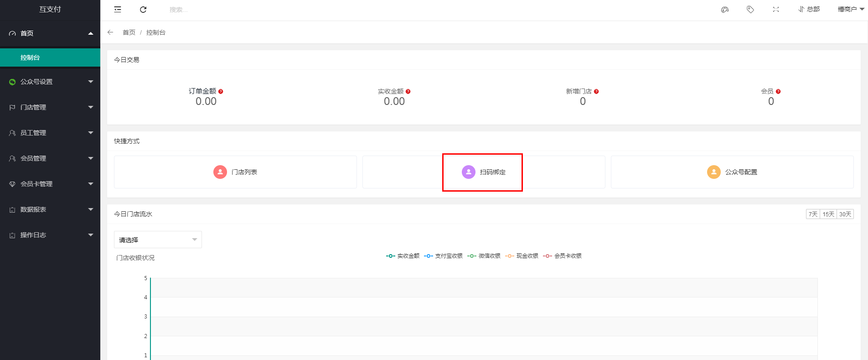Click the 总部 link in the top bar
Viewport: 868px width, 360px height.
(x=809, y=9)
